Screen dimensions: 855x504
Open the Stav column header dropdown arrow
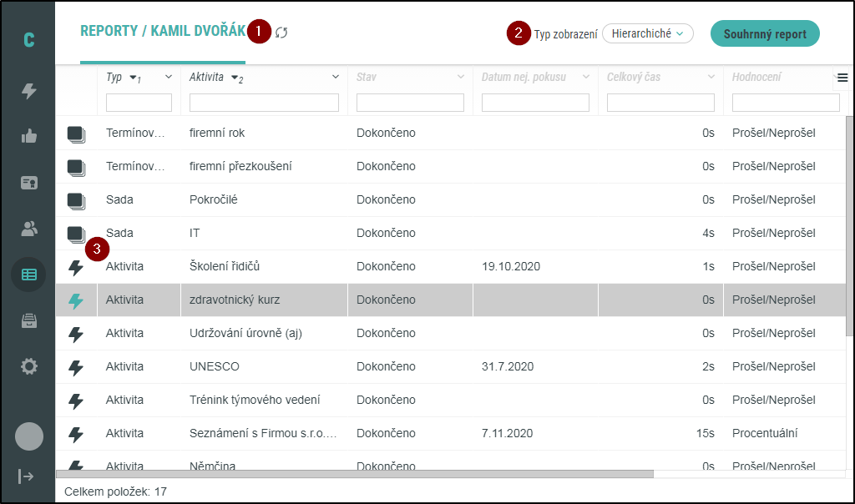tap(460, 77)
